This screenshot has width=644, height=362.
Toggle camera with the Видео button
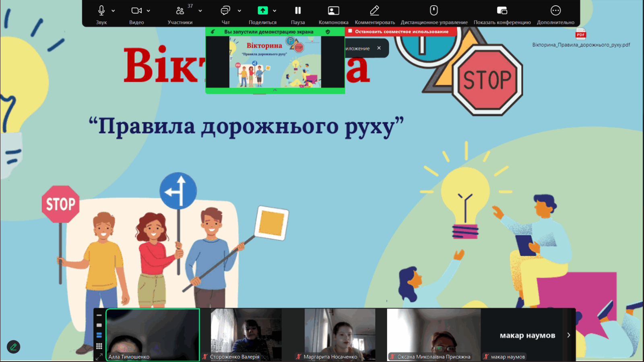pos(136,11)
